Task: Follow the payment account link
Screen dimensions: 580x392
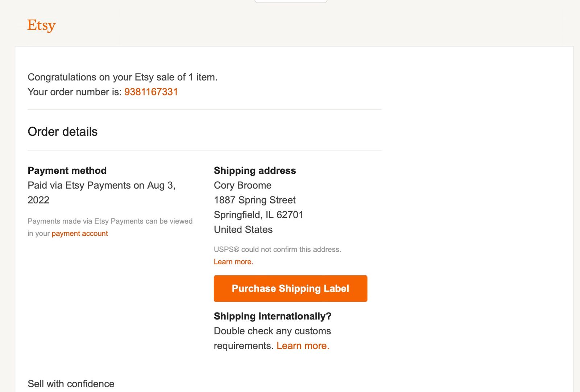Action: [x=79, y=233]
